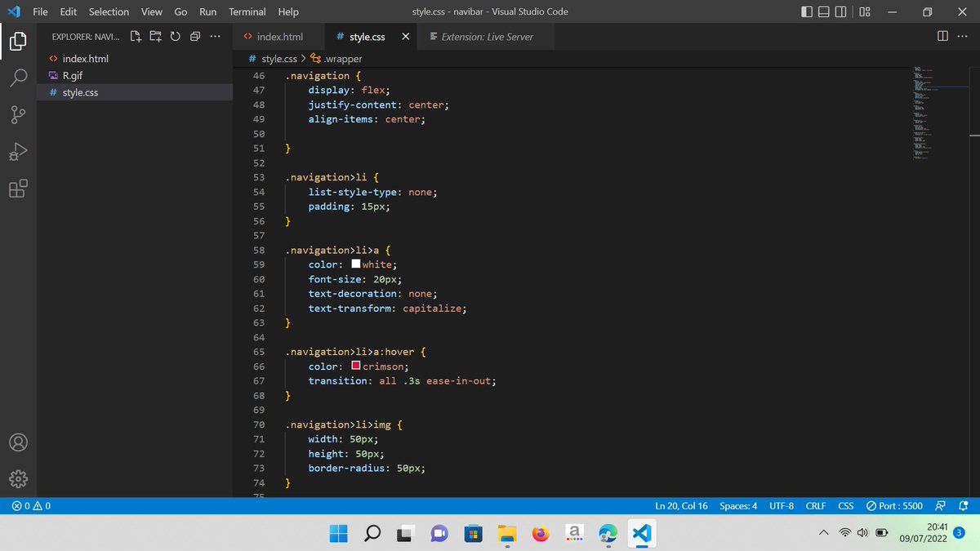Open the notifications bell in the status bar
This screenshot has height=551, width=980.
[x=962, y=505]
